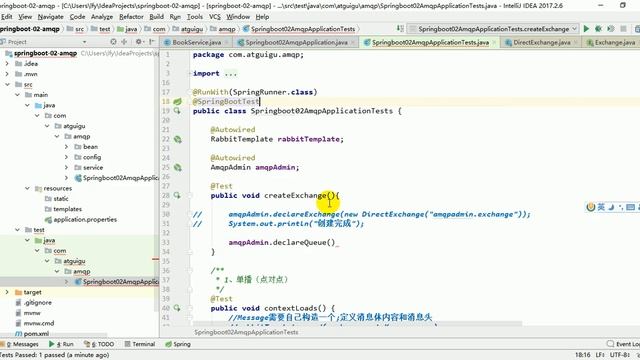
Task: Click the keyboard icon in input method bar
Action: [630, 207]
